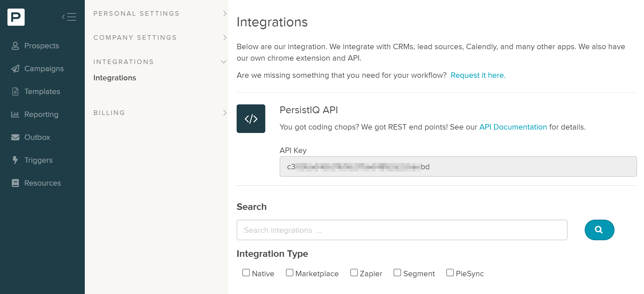Click the Prospects person icon
644x294 pixels.
(15, 46)
